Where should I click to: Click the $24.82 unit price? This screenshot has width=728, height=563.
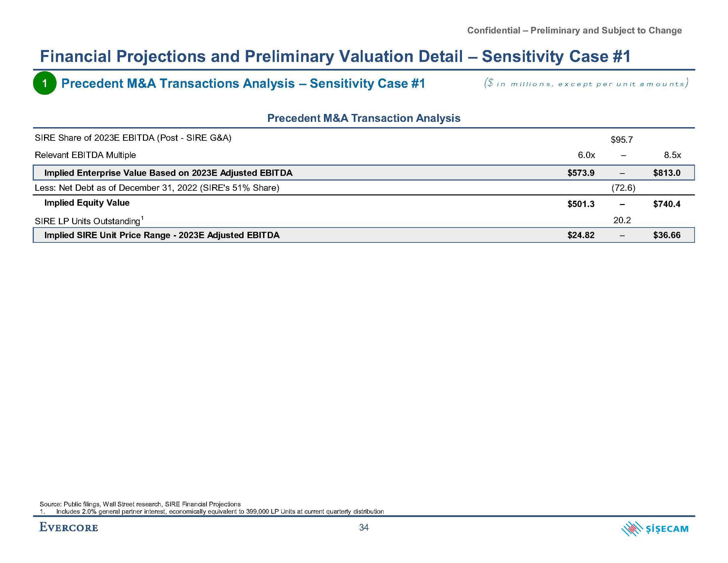581,235
